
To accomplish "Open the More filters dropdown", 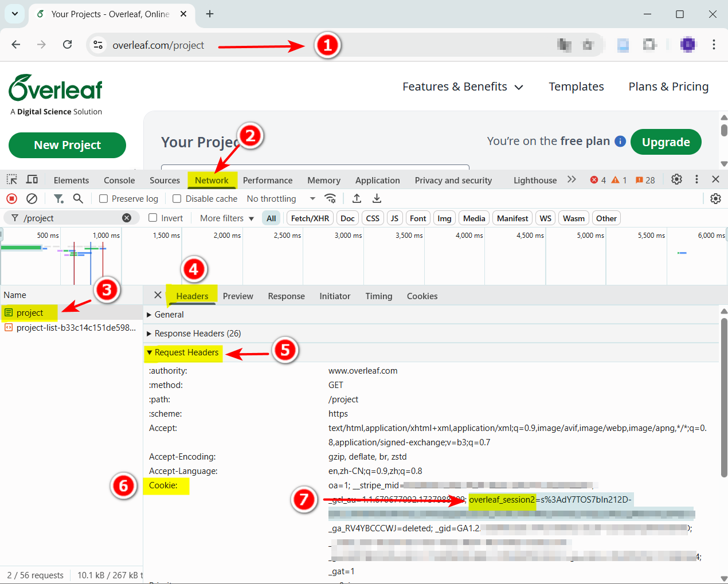I will 227,218.
